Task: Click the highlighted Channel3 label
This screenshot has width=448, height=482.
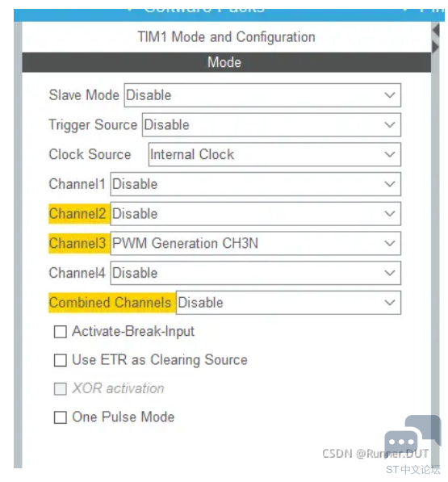Action: (77, 243)
